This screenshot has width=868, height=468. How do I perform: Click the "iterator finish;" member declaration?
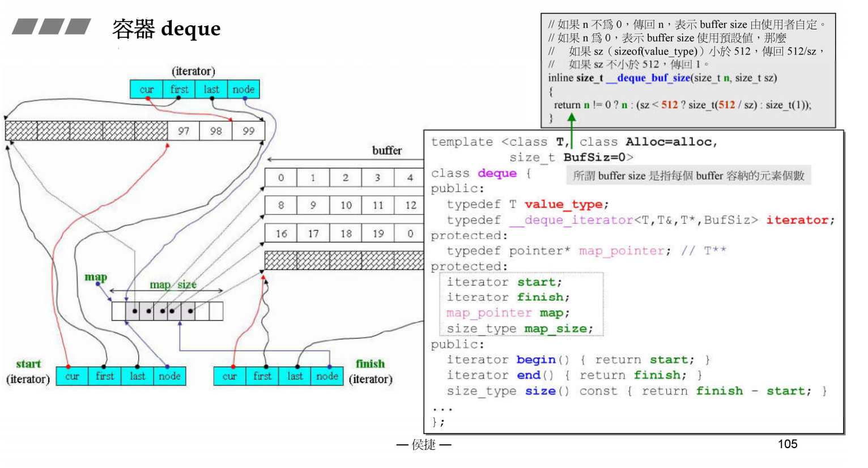508,297
